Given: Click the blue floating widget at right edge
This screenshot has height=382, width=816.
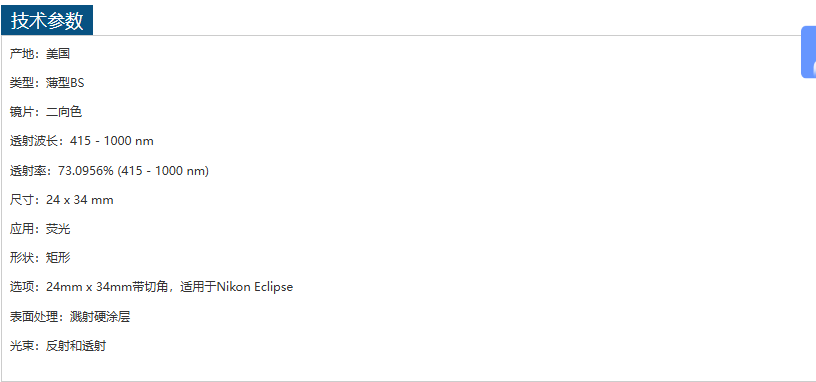Looking at the screenshot, I should pyautogui.click(x=809, y=52).
